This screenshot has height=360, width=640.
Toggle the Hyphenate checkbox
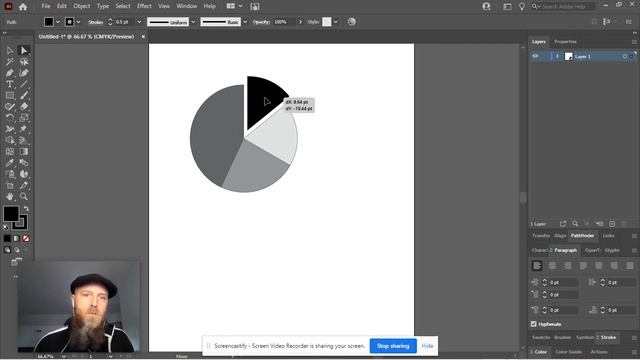point(533,324)
